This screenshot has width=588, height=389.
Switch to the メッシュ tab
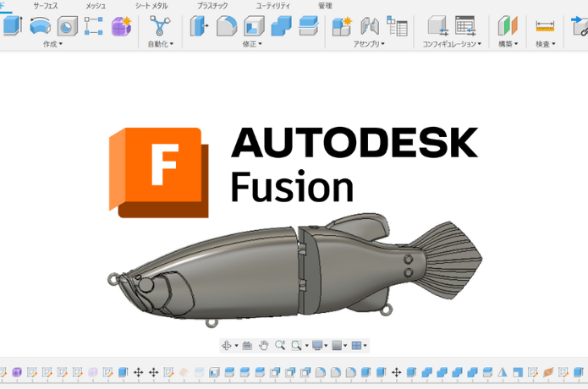click(x=96, y=6)
